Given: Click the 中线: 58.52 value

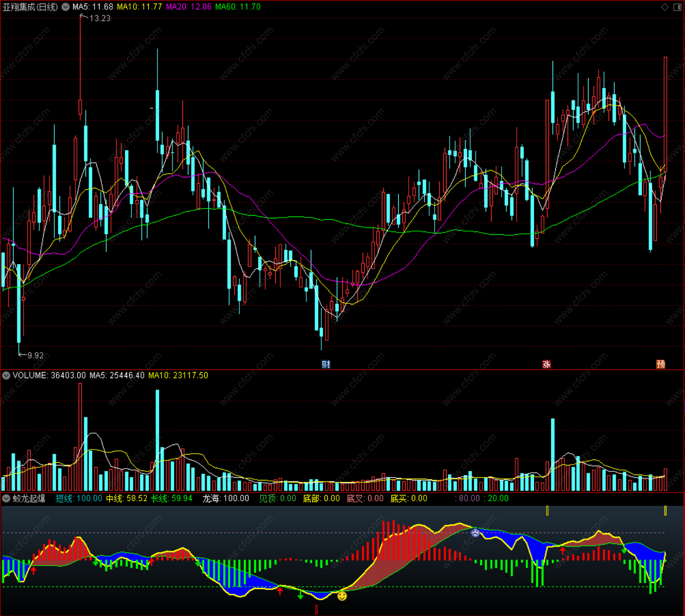Looking at the screenshot, I should tap(127, 498).
